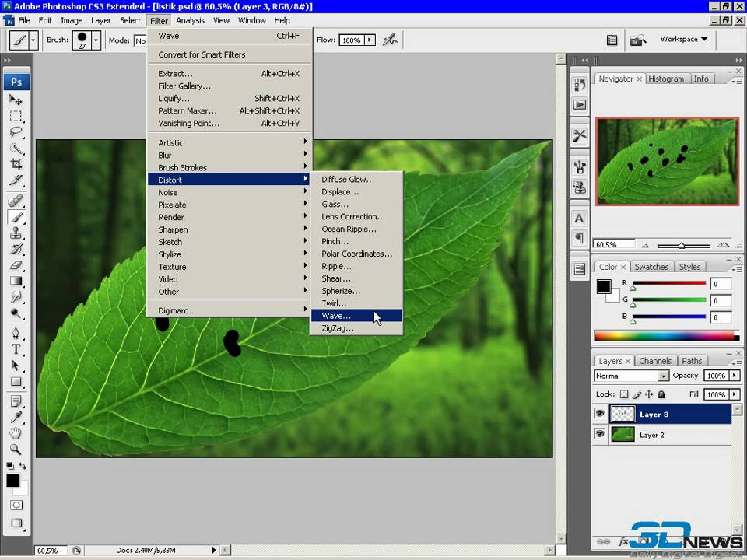This screenshot has height=560, width=747.
Task: Select the Crop tool
Action: (x=16, y=164)
